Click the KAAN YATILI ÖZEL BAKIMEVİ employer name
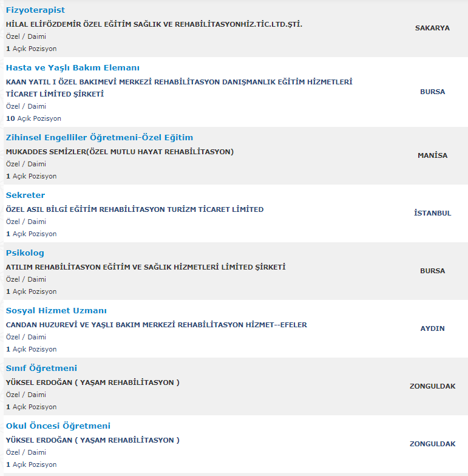The image size is (468, 476). [179, 82]
